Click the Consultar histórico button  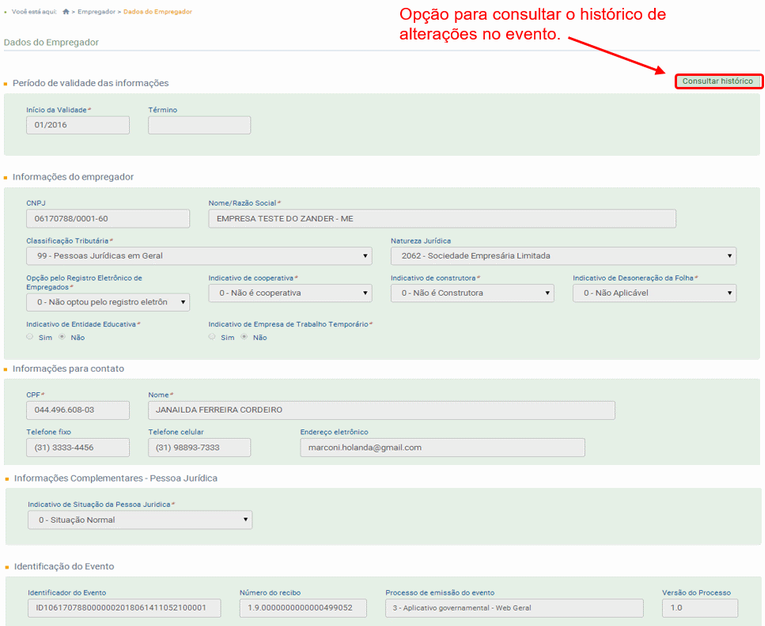point(718,81)
